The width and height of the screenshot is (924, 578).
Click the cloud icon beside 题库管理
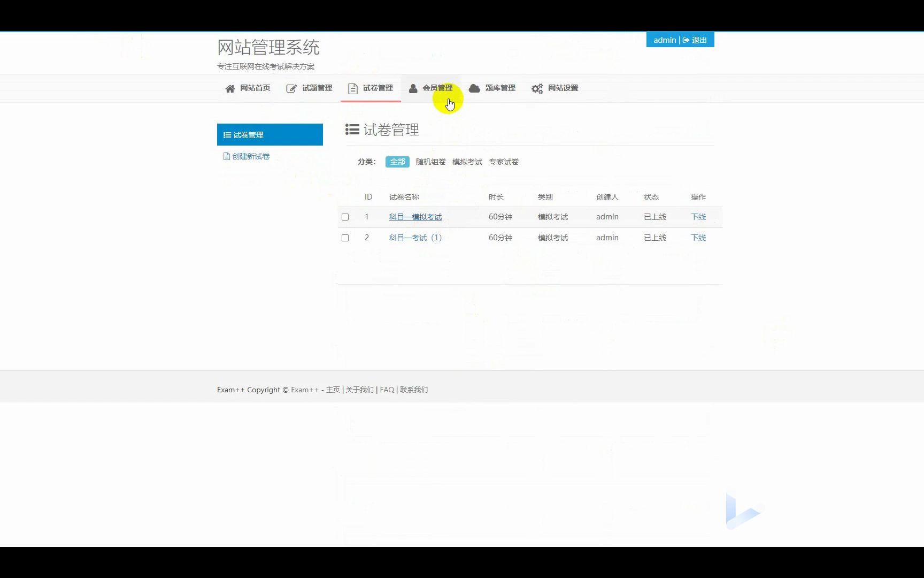tap(474, 88)
